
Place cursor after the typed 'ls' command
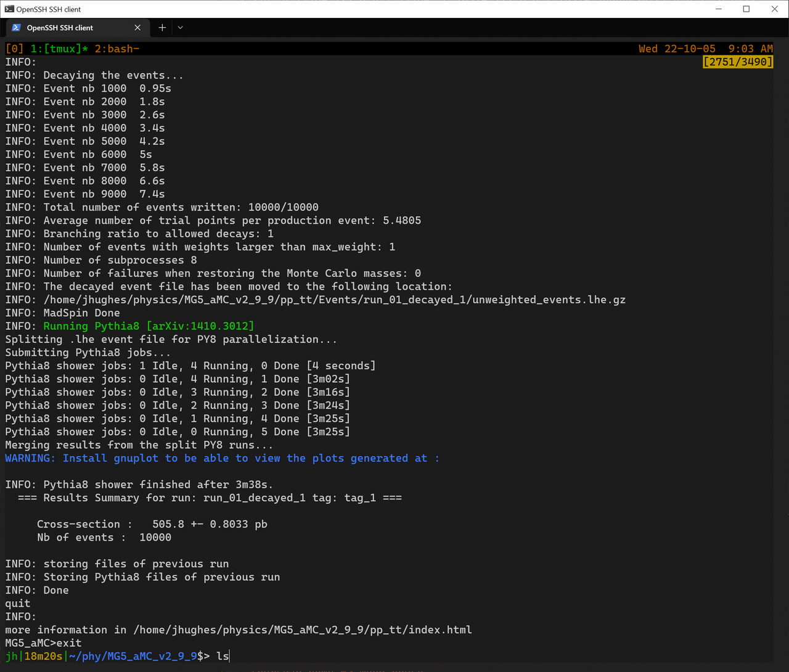[x=229, y=657]
